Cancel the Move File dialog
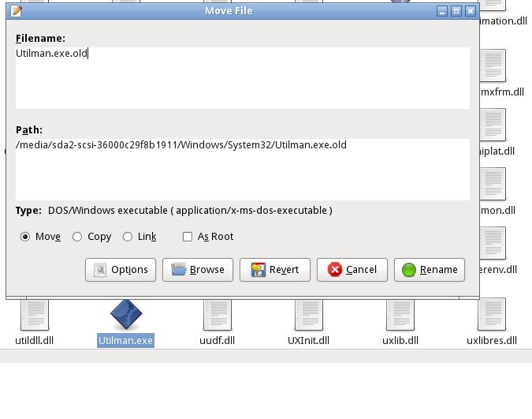This screenshot has height=419, width=532. pyautogui.click(x=352, y=270)
